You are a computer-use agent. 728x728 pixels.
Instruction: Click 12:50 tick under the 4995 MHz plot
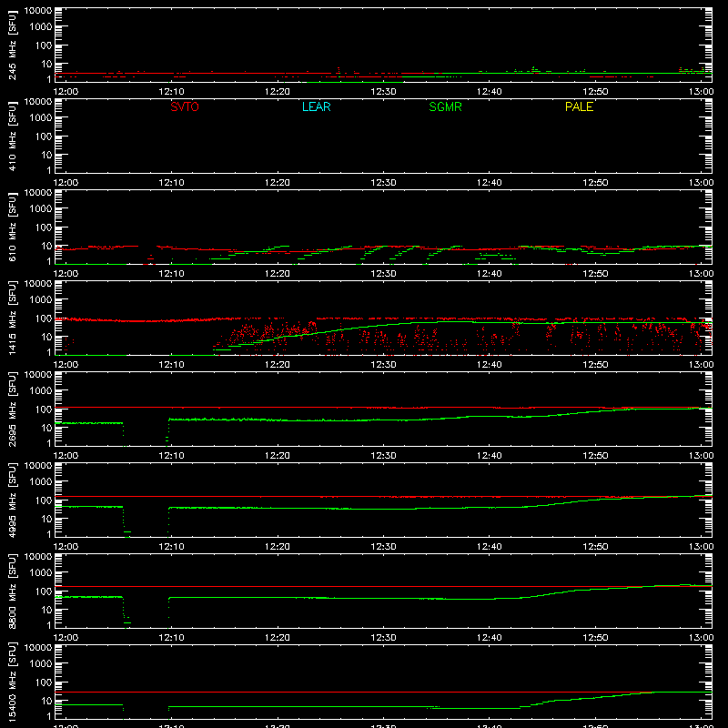coord(595,547)
